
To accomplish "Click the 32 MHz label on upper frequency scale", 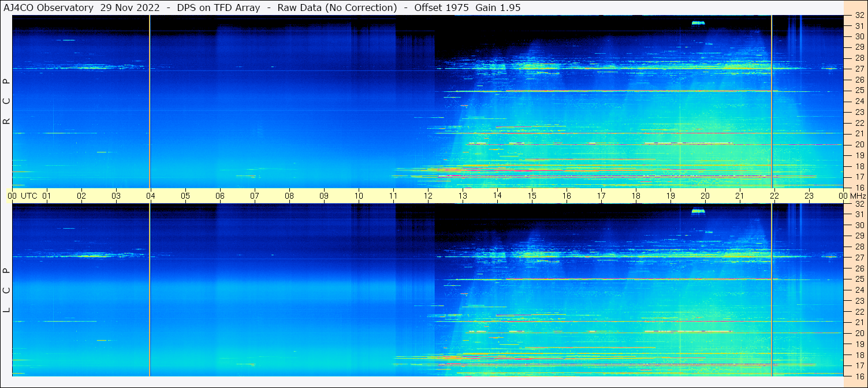I will [859, 15].
